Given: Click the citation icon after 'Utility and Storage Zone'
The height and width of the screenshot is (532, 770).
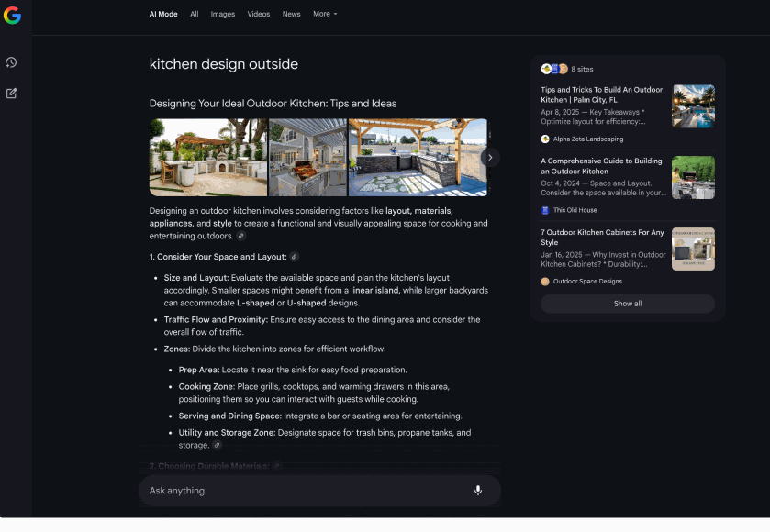Looking at the screenshot, I should click(x=217, y=445).
